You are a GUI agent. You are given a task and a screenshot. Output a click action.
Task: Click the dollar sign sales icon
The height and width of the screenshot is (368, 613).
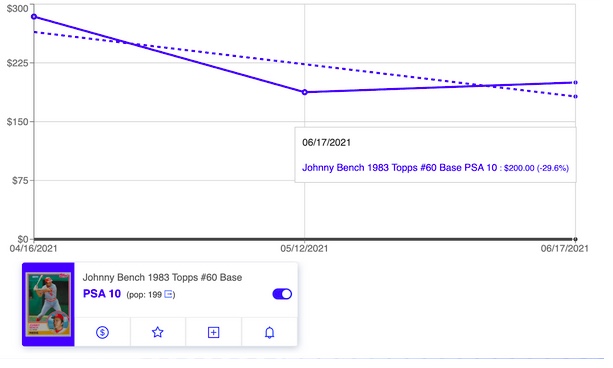(x=102, y=332)
